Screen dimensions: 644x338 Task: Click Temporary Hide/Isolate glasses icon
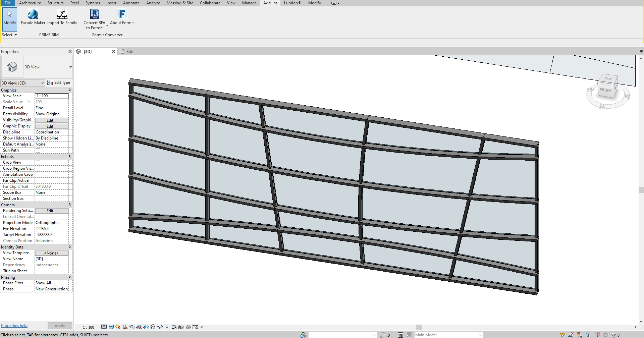(160, 327)
